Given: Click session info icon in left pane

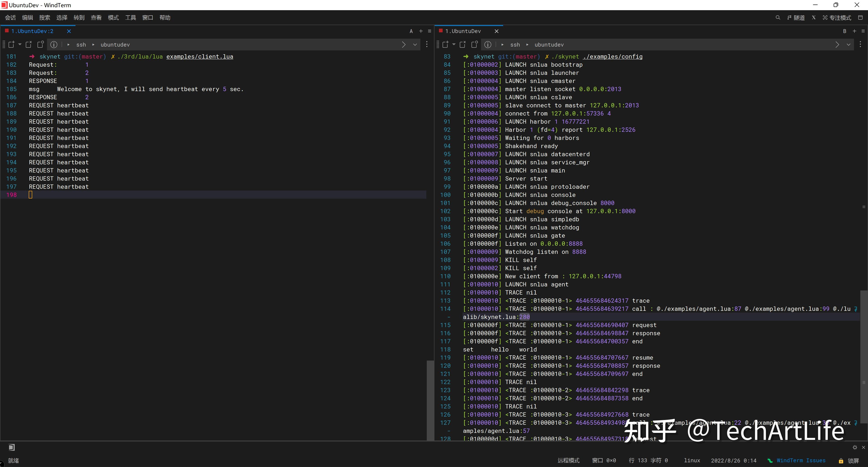Looking at the screenshot, I should click(54, 45).
